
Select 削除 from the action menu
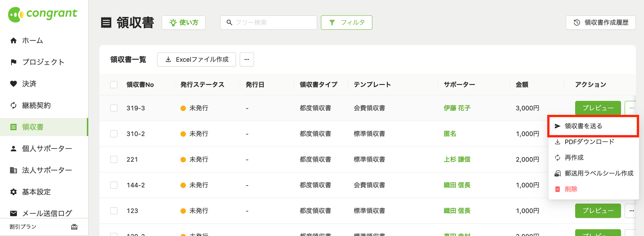(x=593, y=189)
